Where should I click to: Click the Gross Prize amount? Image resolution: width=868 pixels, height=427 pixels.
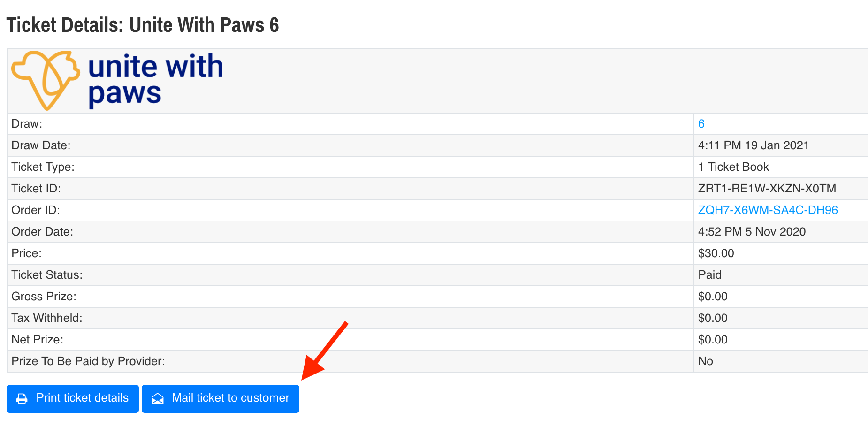[713, 297]
